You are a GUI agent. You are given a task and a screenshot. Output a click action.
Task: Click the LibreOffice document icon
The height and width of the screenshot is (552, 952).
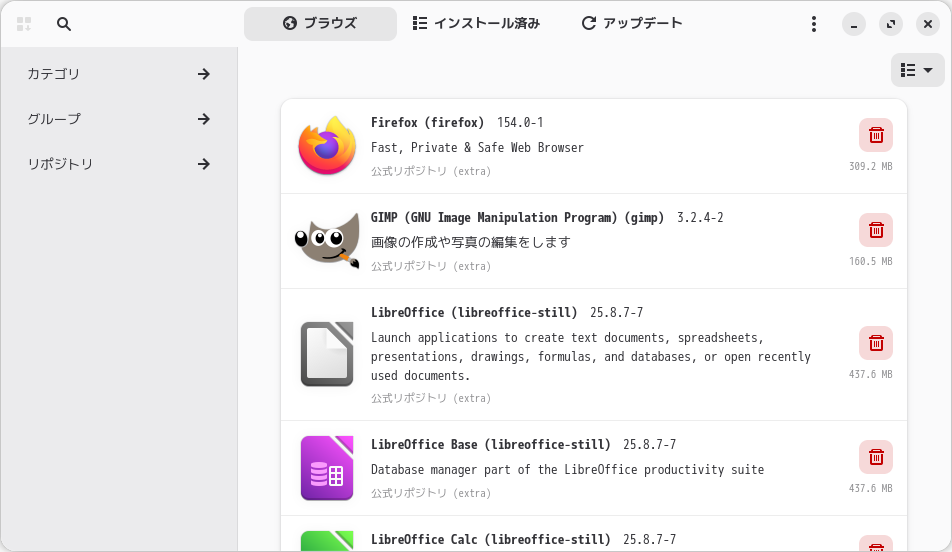[x=327, y=354]
